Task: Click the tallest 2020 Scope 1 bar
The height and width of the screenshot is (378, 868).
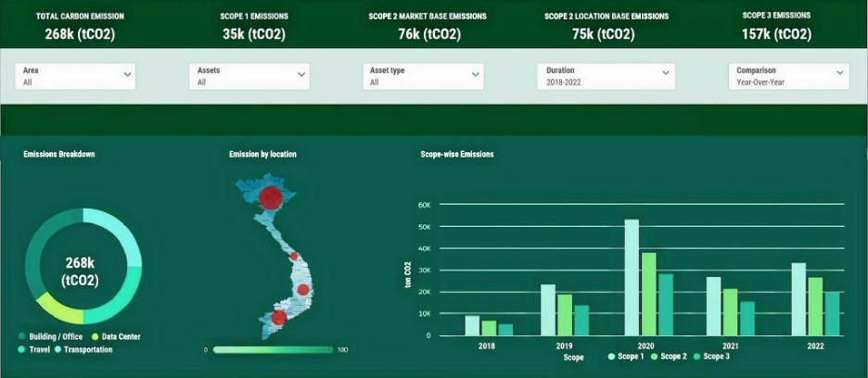Action: coord(632,277)
